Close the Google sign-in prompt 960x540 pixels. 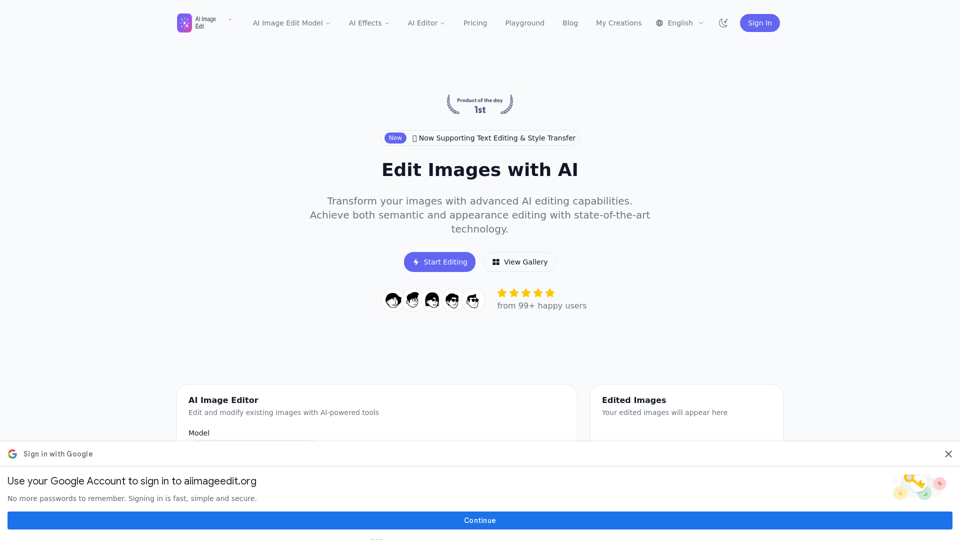948,454
